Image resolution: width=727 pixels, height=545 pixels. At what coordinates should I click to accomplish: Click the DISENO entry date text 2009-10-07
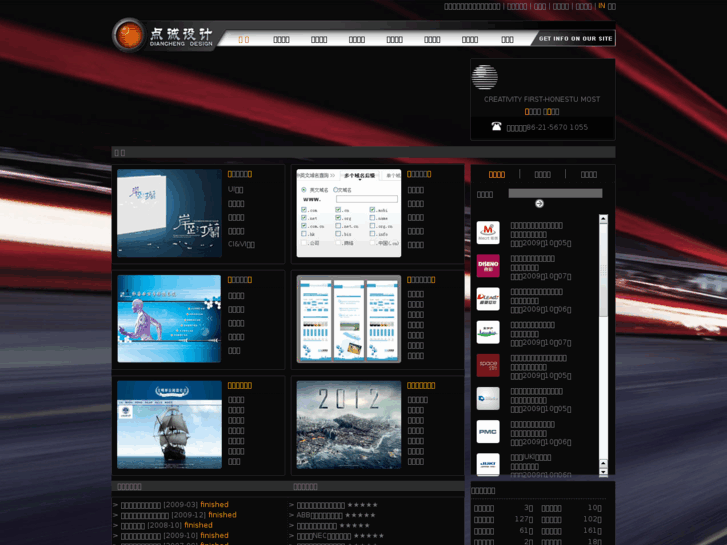[541, 276]
